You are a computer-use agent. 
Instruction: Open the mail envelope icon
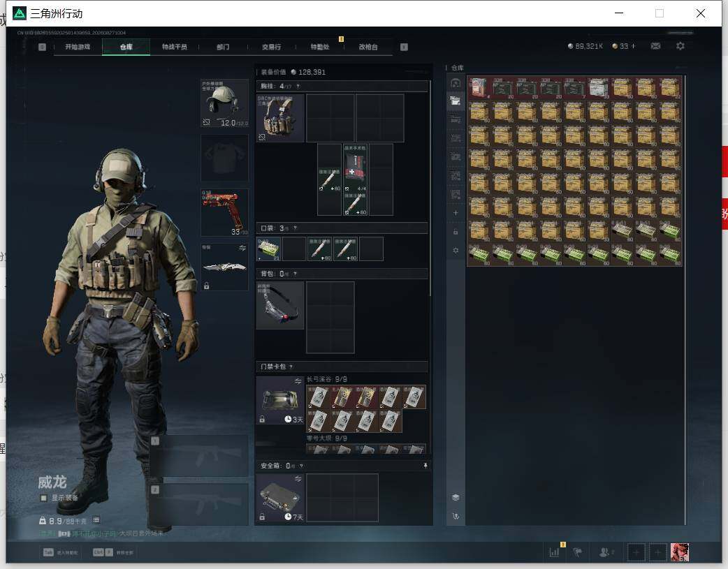click(655, 46)
